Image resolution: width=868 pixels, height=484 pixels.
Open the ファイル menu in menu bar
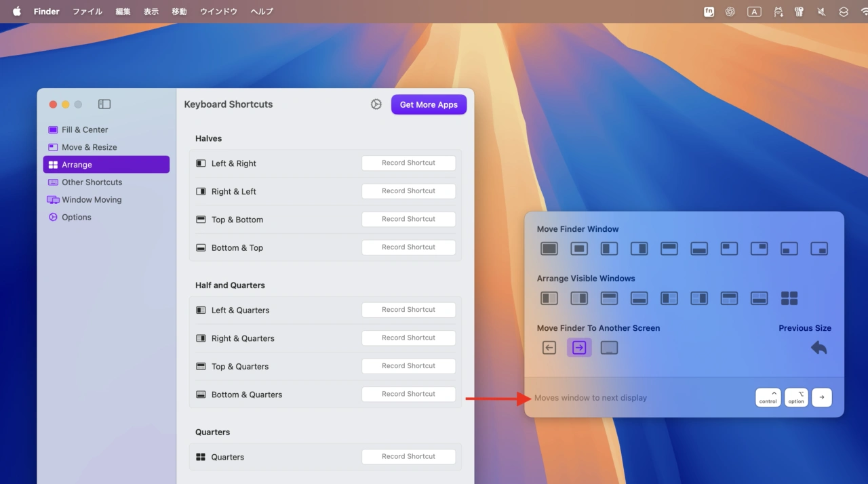point(87,12)
